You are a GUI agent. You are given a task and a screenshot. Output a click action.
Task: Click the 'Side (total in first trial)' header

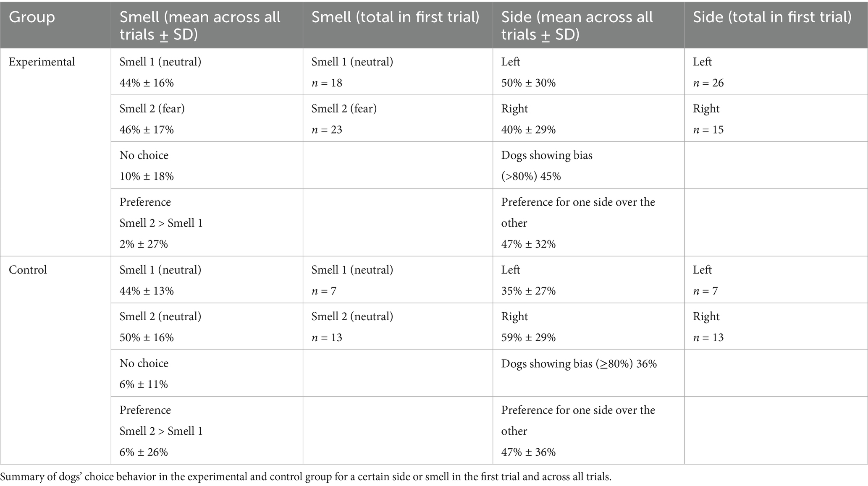click(772, 17)
